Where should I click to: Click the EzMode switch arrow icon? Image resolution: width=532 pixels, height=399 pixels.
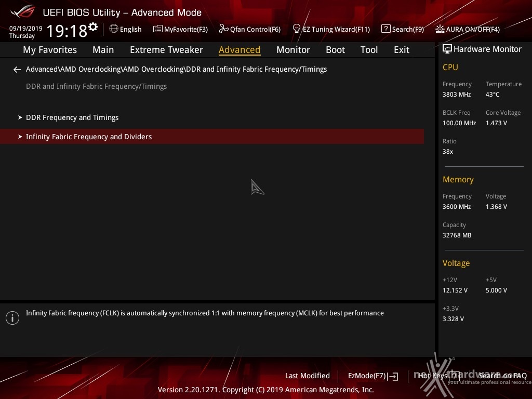[x=393, y=376]
